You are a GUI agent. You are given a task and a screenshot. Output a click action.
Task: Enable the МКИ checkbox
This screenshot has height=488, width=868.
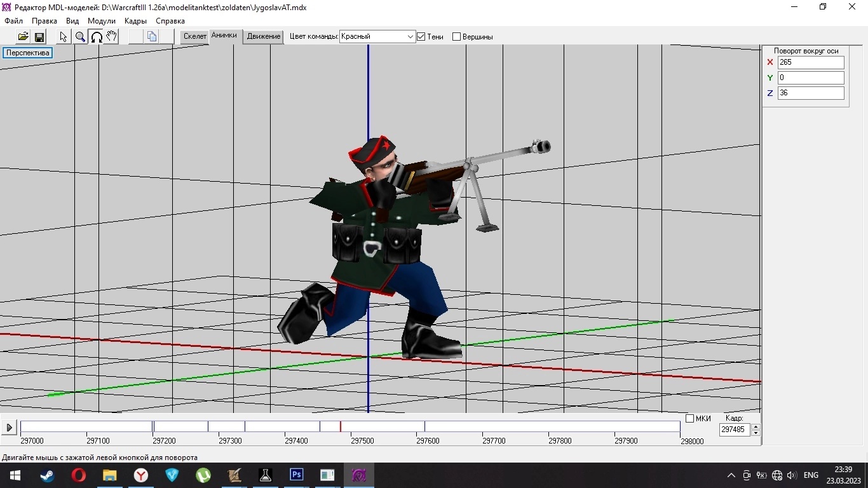689,419
